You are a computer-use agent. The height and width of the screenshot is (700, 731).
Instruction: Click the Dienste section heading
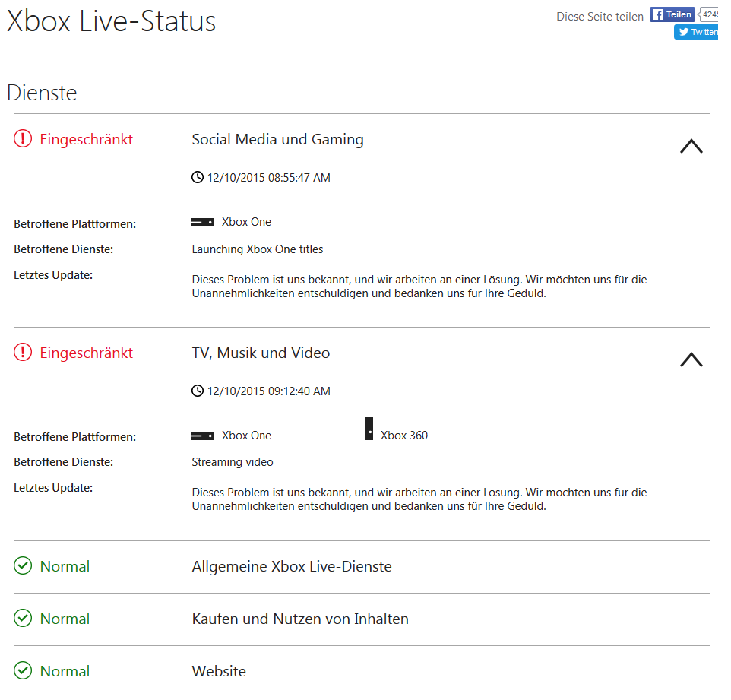pos(42,93)
